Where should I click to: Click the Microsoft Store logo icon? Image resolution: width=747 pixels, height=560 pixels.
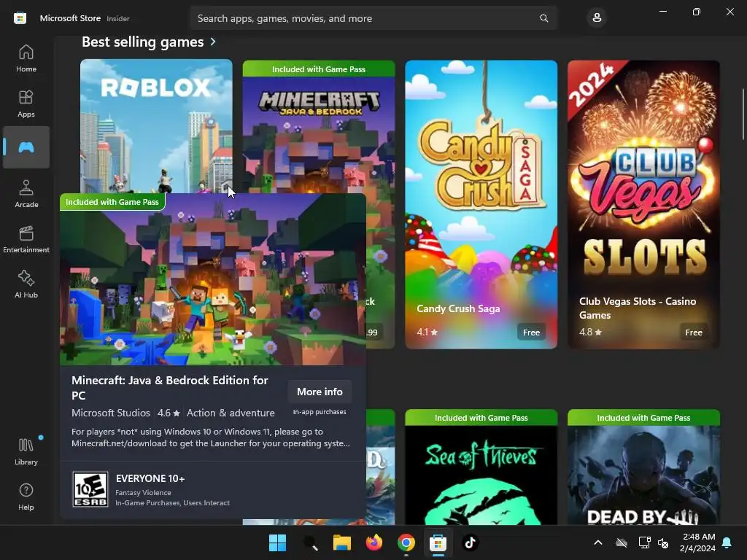pyautogui.click(x=20, y=18)
